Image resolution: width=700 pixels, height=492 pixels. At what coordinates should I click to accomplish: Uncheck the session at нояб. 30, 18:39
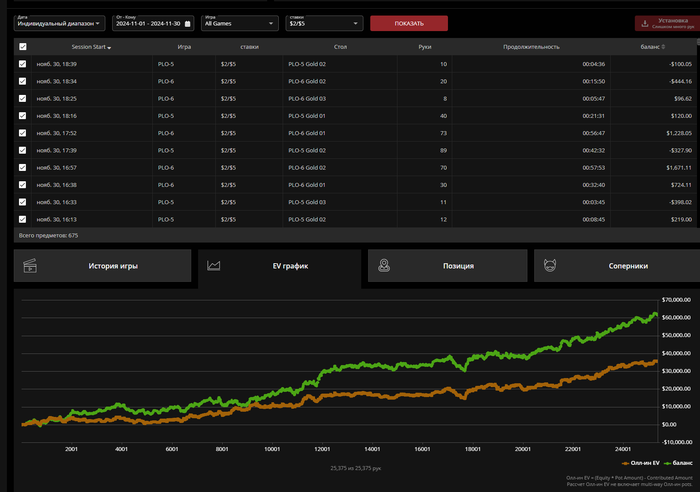tap(23, 64)
